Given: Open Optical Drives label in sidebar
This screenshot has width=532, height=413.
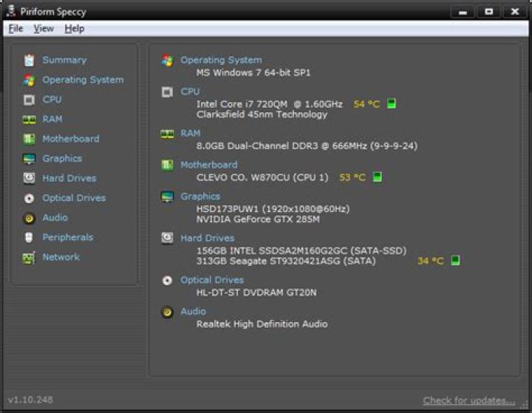Looking at the screenshot, I should pyautogui.click(x=74, y=198).
